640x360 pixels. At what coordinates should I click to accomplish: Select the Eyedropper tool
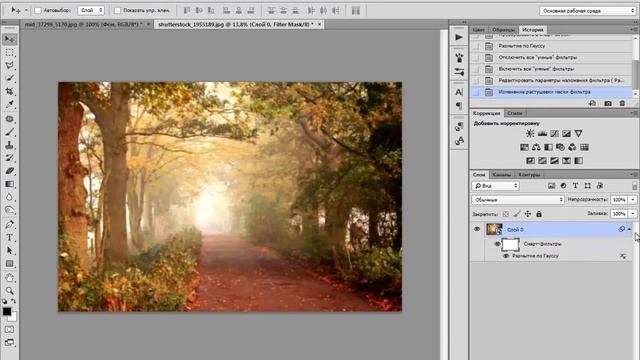point(9,104)
